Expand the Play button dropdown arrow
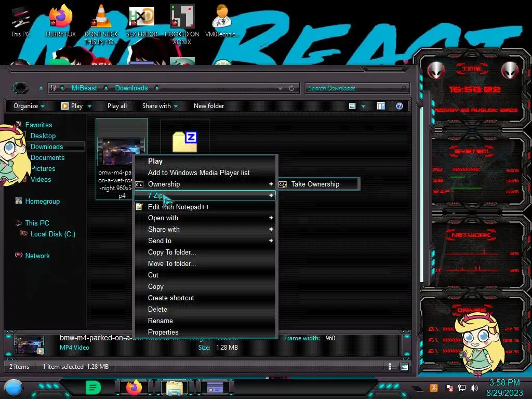Viewport: 532px width, 399px height. point(89,106)
